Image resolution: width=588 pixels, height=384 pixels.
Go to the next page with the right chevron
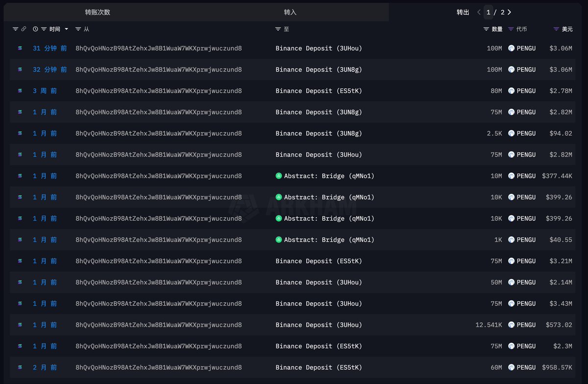pyautogui.click(x=510, y=12)
